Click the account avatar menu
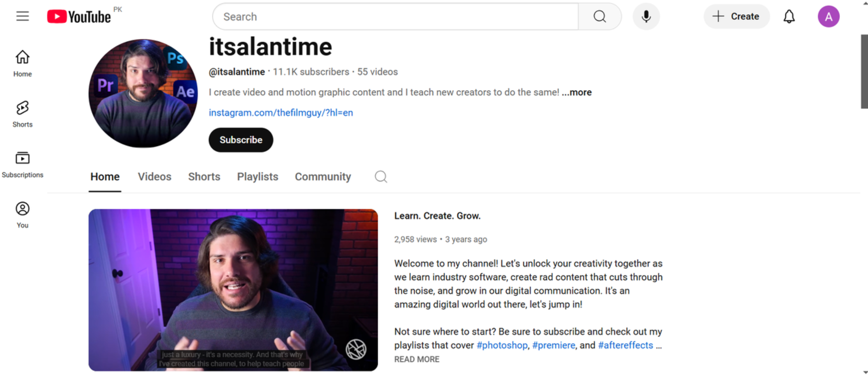Image resolution: width=868 pixels, height=375 pixels. click(828, 16)
